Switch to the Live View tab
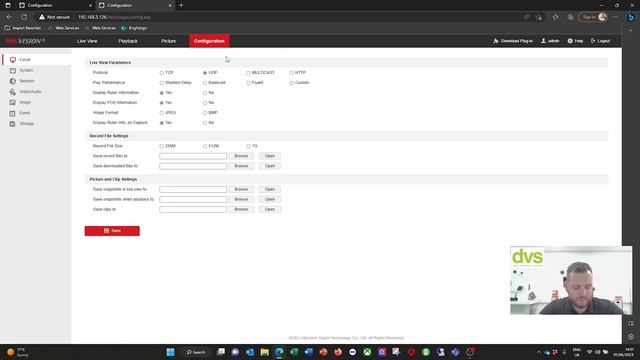 click(x=87, y=41)
